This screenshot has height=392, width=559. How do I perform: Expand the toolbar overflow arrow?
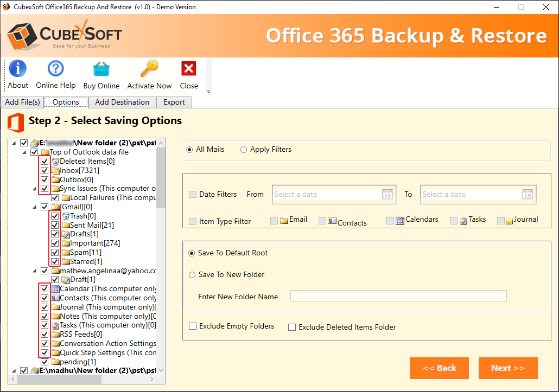click(x=208, y=92)
